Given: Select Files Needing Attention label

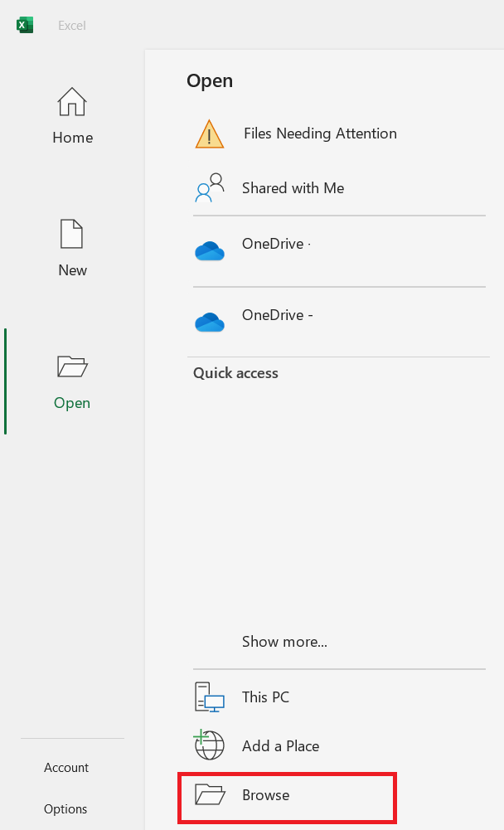Looking at the screenshot, I should [x=320, y=133].
